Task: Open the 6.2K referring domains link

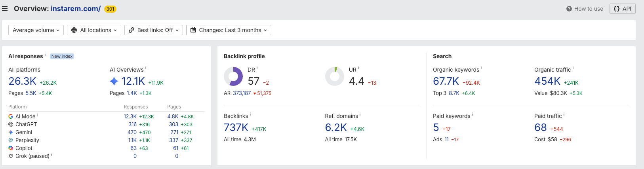Action: tap(336, 127)
